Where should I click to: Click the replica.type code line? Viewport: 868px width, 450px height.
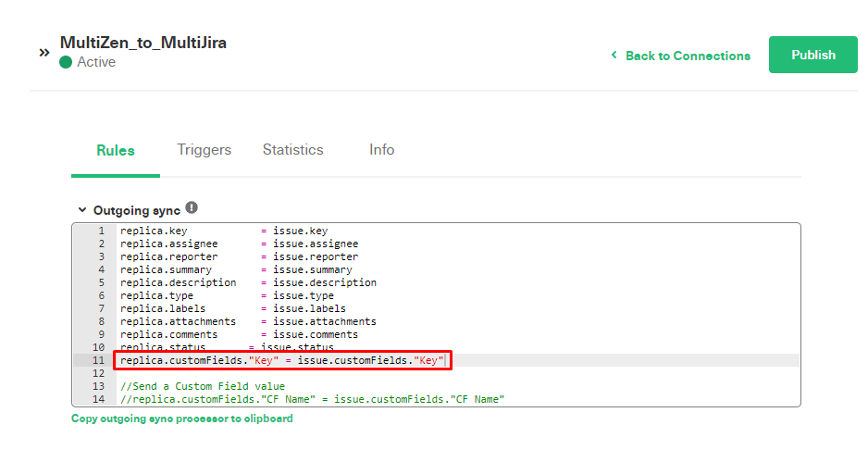coord(227,295)
